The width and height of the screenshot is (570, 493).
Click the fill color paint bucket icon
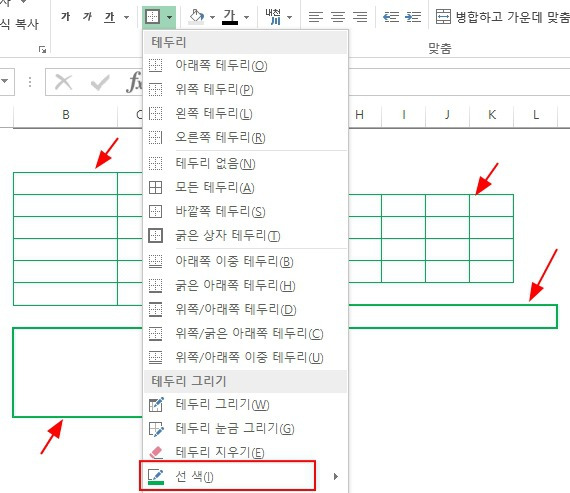pos(197,17)
